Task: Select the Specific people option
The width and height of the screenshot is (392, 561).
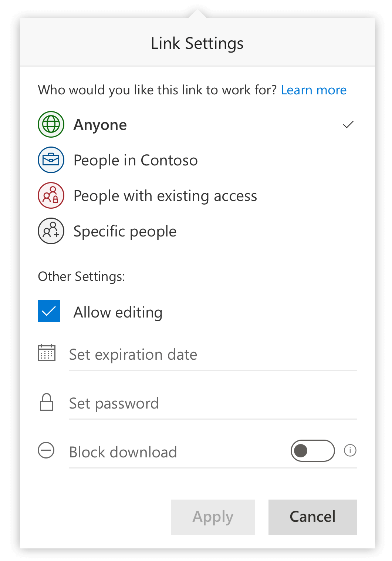Action: [x=125, y=231]
